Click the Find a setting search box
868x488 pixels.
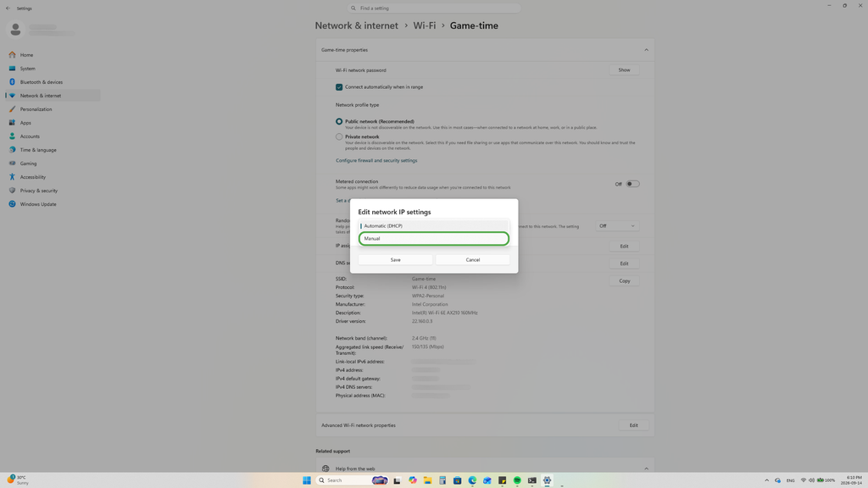tap(434, 8)
